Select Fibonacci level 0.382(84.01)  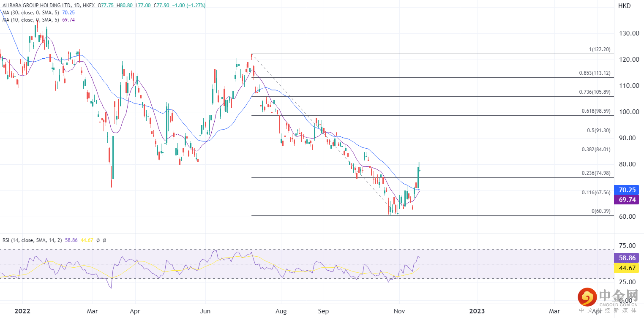[596, 149]
